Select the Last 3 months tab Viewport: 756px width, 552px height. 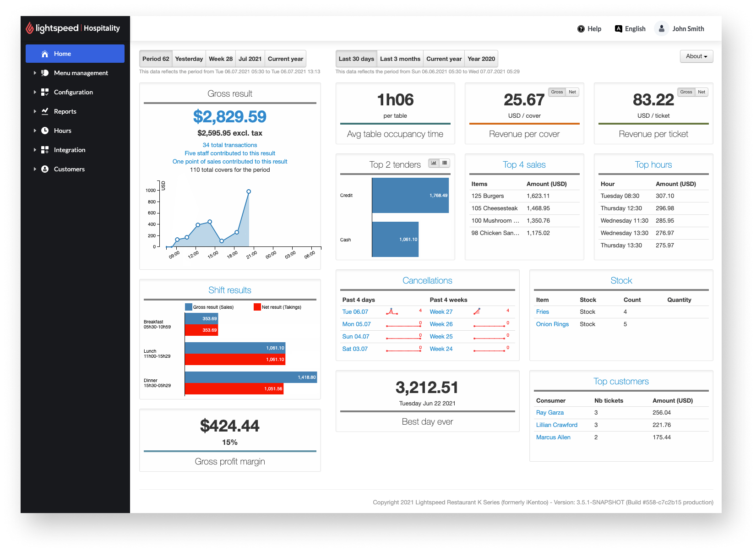pos(399,59)
